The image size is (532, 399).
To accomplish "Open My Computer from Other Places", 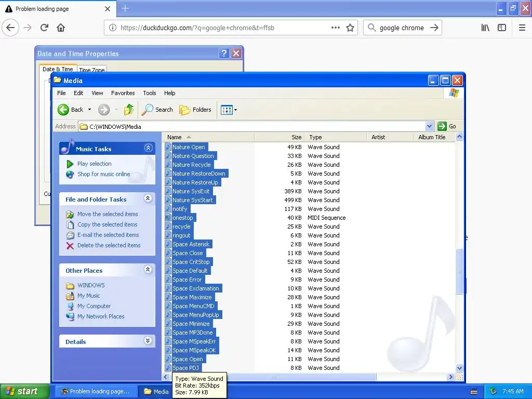I will click(x=94, y=306).
